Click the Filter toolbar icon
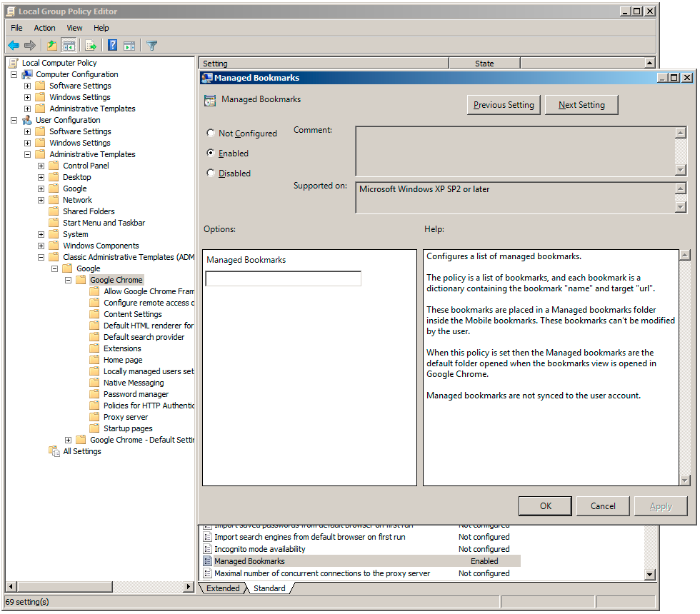 (x=151, y=44)
